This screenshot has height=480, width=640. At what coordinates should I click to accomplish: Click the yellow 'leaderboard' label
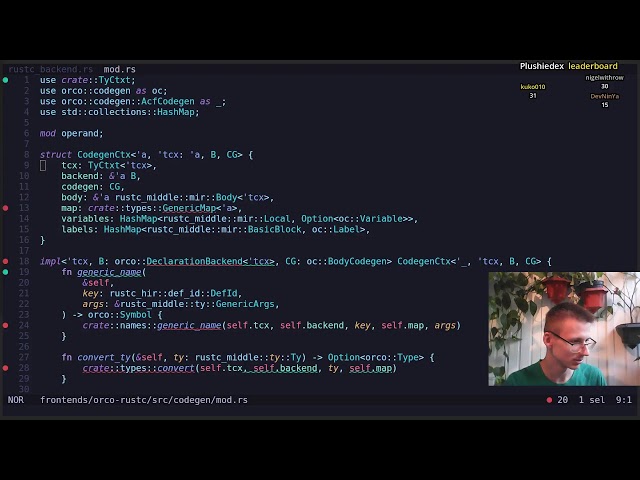coord(593,66)
